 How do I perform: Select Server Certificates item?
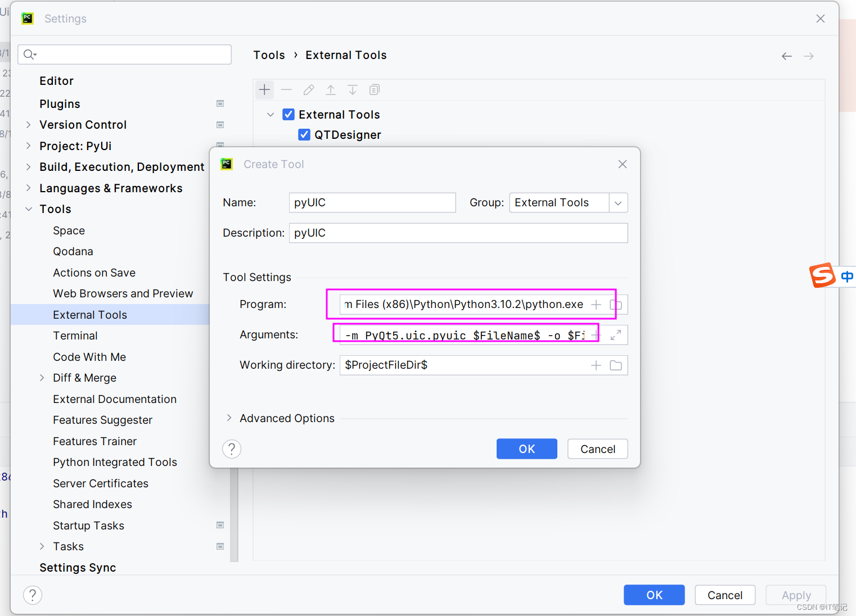(x=101, y=483)
